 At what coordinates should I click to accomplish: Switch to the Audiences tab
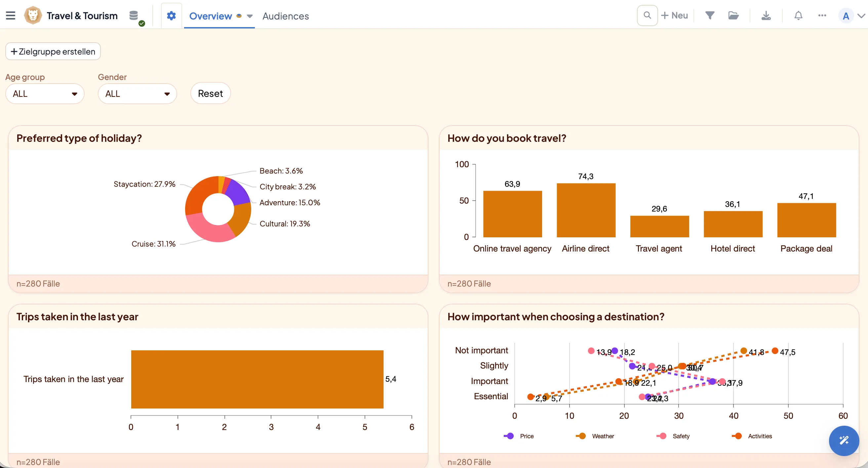coord(285,16)
